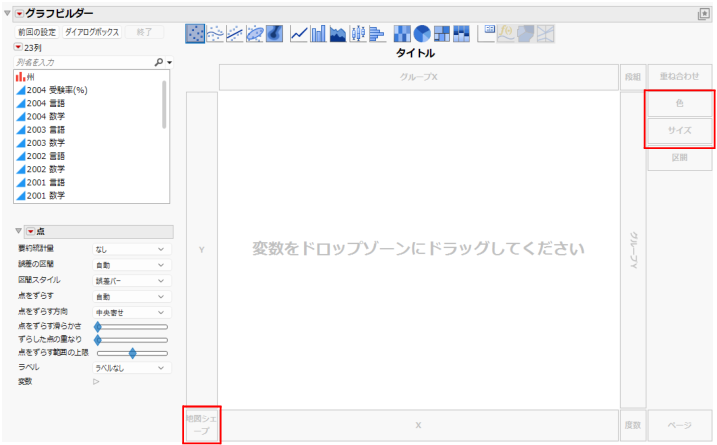Click in the column name search field
The height and width of the screenshot is (445, 717).
85,62
